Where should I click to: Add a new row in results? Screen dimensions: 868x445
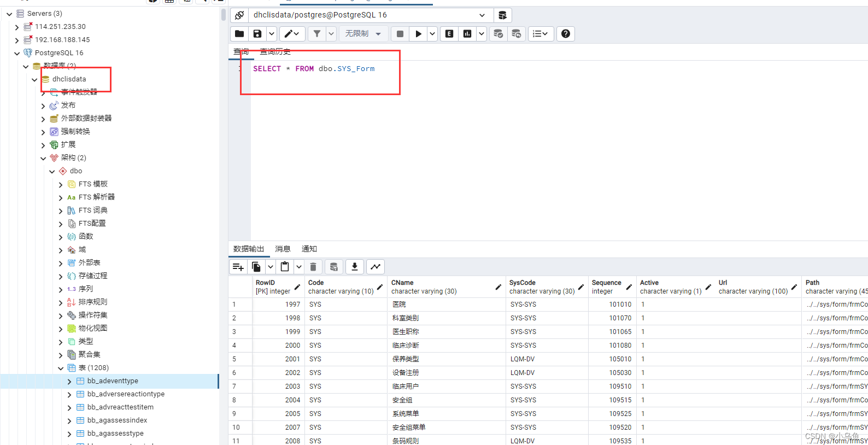(238, 267)
